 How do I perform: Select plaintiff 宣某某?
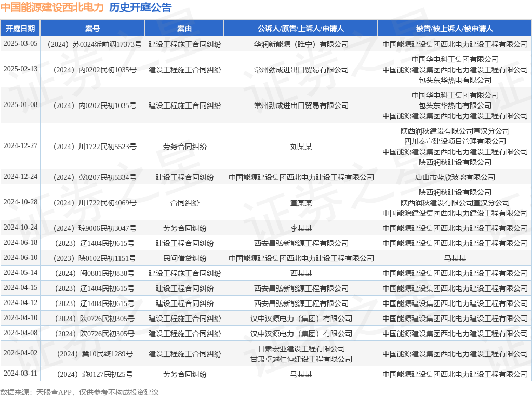(x=301, y=203)
